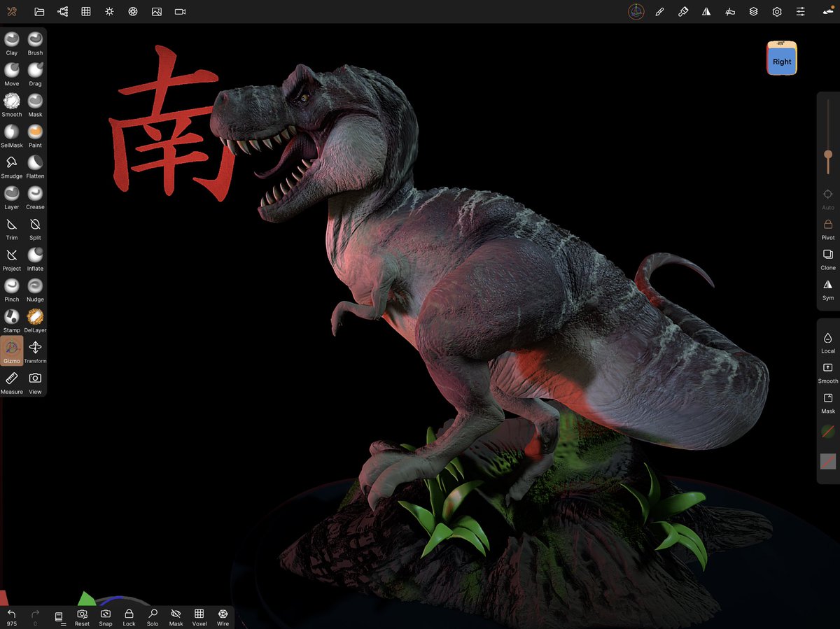Open the Settings gear menu
Viewport: 840px width, 629px height.
pos(777,12)
